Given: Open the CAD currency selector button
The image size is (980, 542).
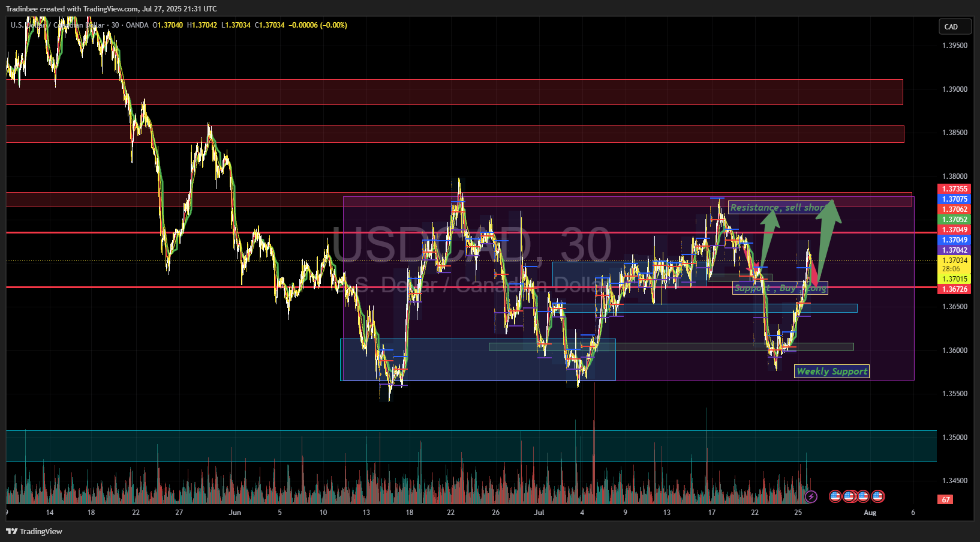Looking at the screenshot, I should (954, 26).
